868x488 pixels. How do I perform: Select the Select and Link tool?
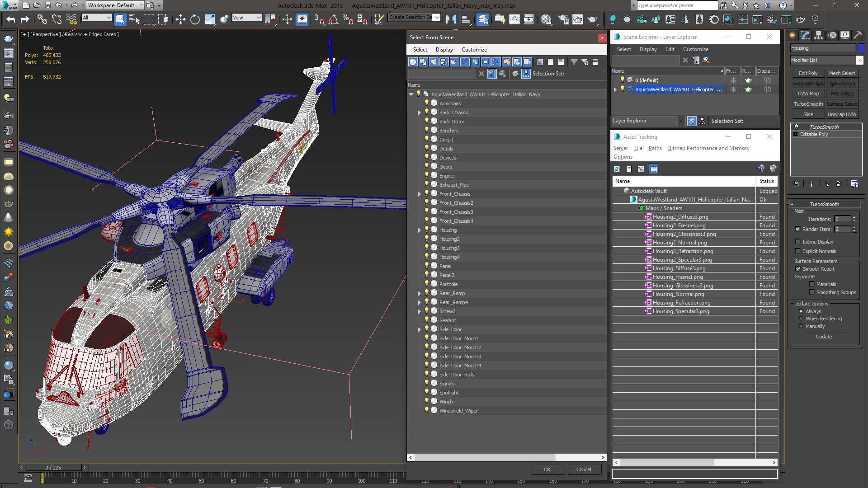[x=42, y=19]
